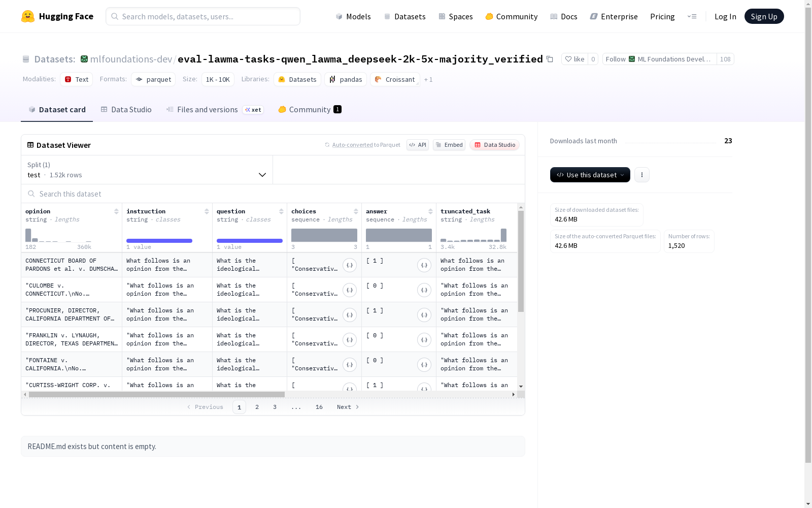Focus the Search this dataset field
Viewport: 812px width, 508px height.
[x=273, y=194]
